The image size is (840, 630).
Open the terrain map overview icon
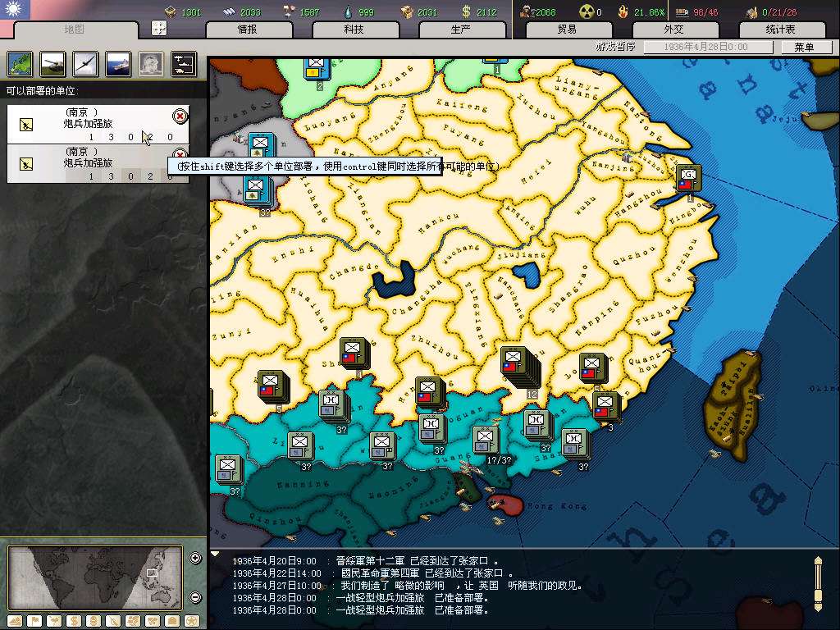pos(20,64)
